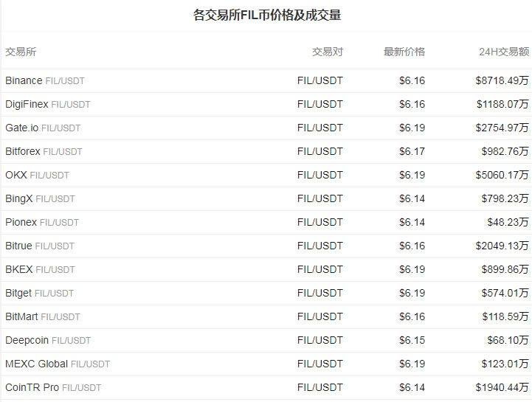Click the BingX exchange entry
This screenshot has height=402, width=532.
(x=19, y=198)
